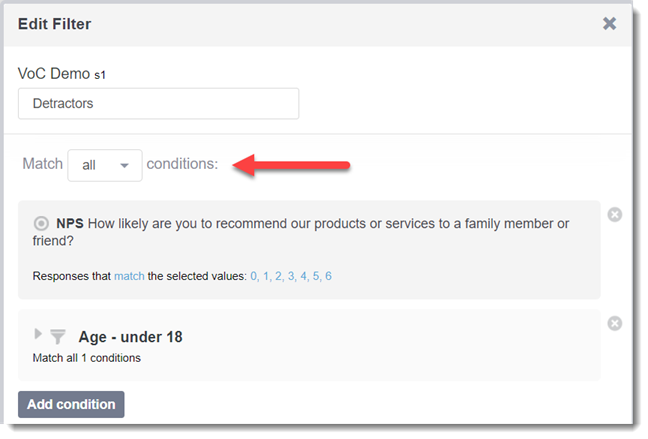This screenshot has width=648, height=439.
Task: Click value 6 in selected values
Action: click(328, 276)
